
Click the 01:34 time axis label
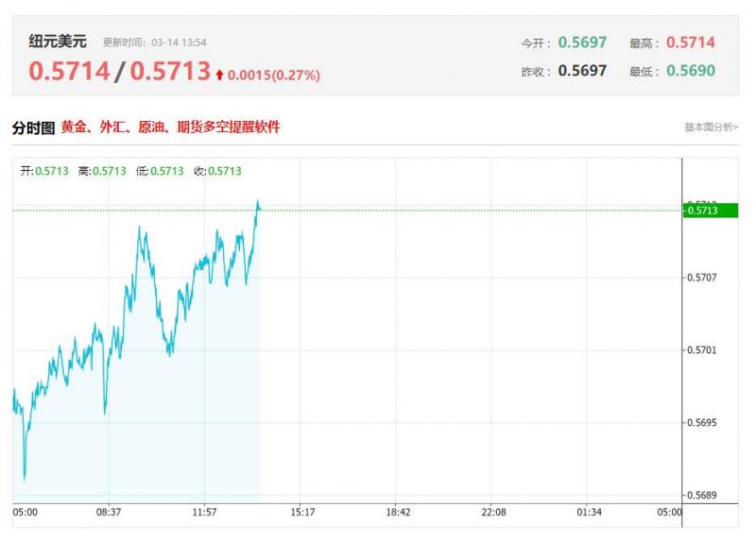tap(589, 512)
